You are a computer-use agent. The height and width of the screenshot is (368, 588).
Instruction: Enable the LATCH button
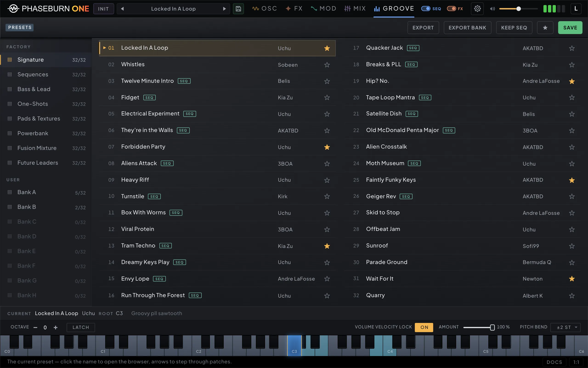(81, 327)
